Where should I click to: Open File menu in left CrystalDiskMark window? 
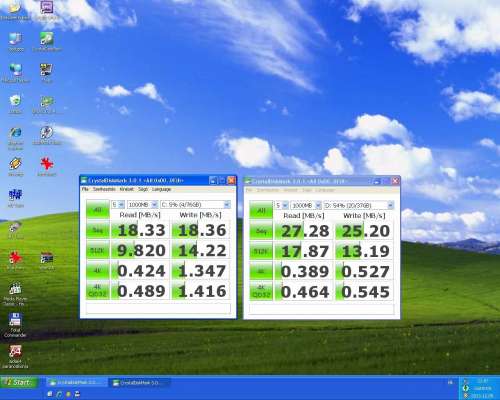(85, 189)
